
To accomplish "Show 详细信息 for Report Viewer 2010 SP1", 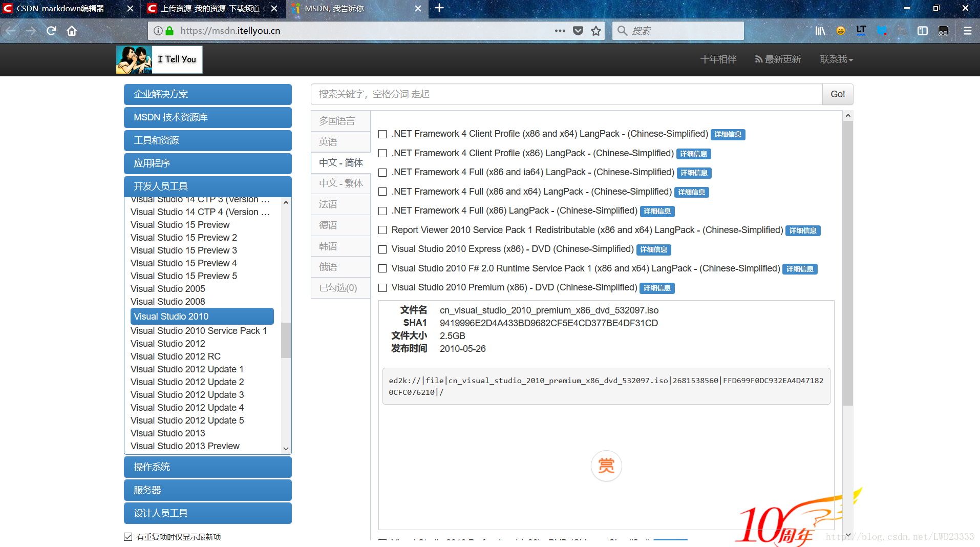I will [803, 231].
